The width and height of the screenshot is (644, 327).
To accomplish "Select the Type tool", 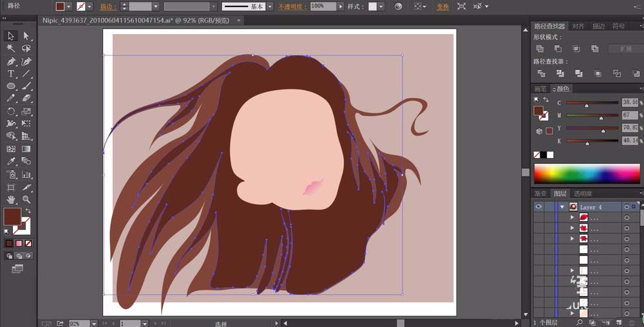I will (11, 74).
